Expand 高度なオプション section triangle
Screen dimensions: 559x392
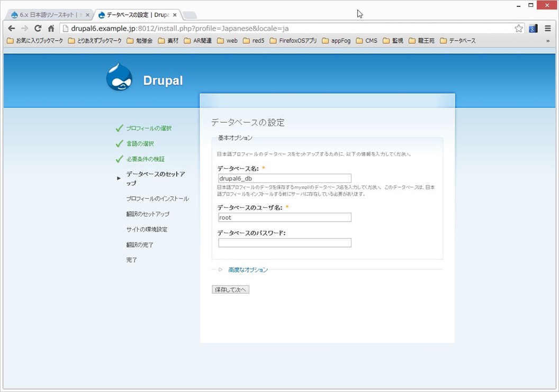(220, 270)
